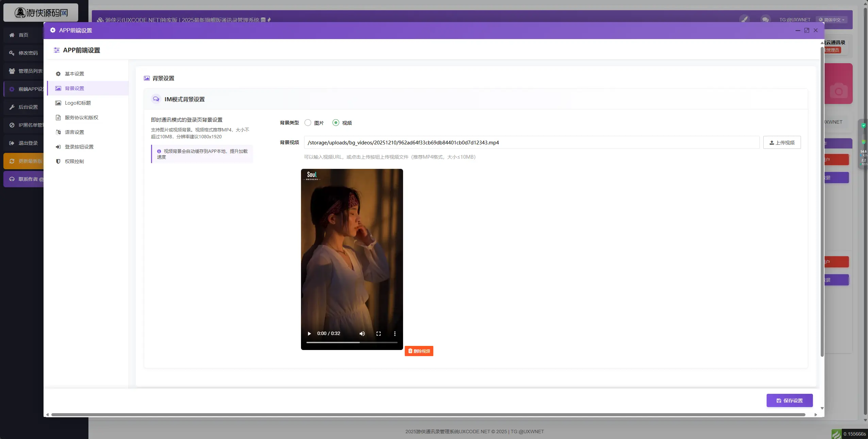Click the 登录按钮设置 sign-in icon
The width and height of the screenshot is (868, 439).
pyautogui.click(x=58, y=147)
